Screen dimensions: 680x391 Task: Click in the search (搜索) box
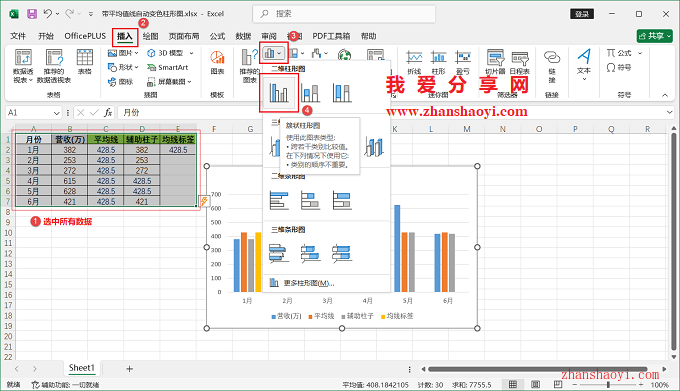tap(344, 14)
